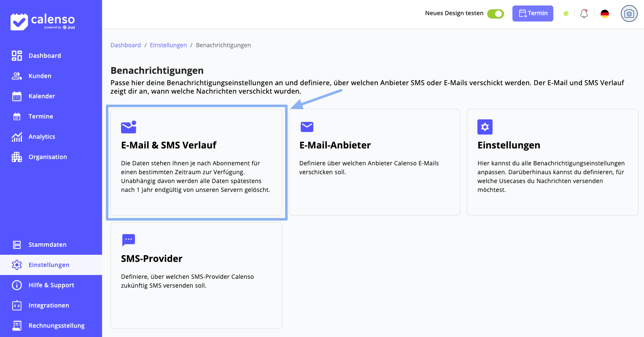Viewport: 644px width, 337px height.
Task: Click the Calenso logo in the sidebar
Action: (43, 22)
